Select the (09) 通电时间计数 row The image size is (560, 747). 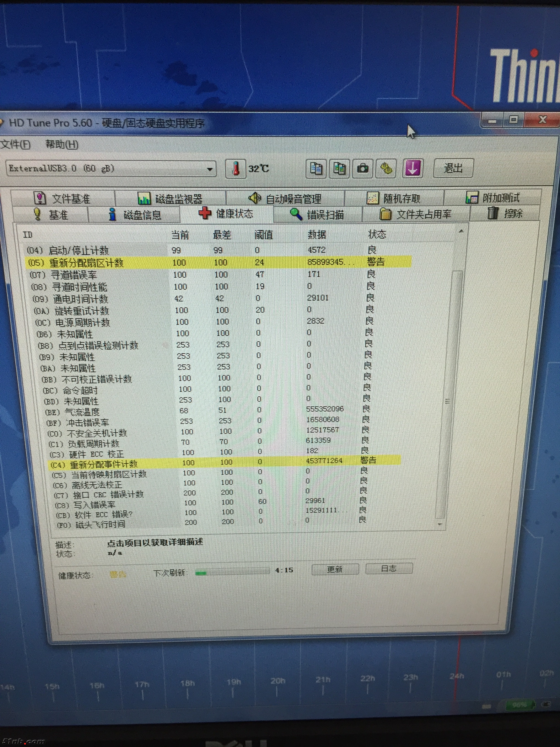coord(220,298)
